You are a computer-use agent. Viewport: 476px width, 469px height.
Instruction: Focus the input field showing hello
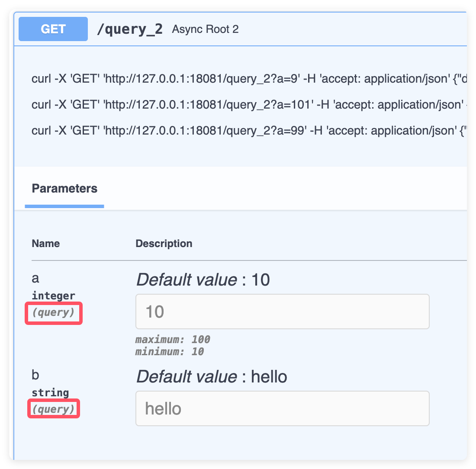tap(282, 408)
